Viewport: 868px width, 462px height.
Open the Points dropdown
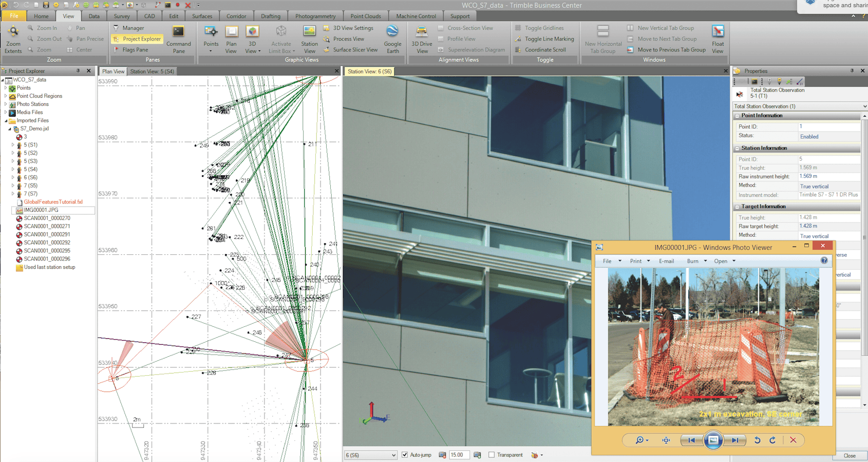pyautogui.click(x=211, y=51)
